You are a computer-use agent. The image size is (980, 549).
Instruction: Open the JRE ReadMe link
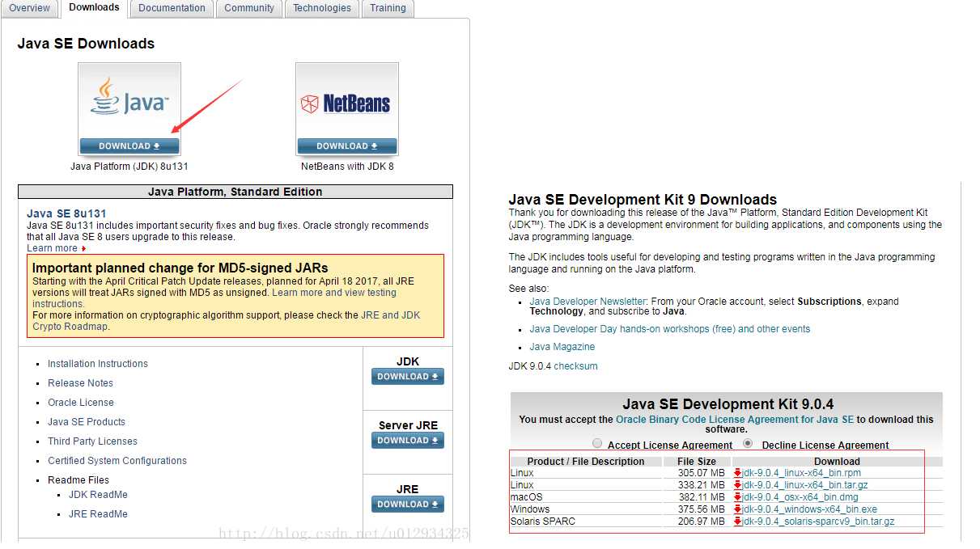[x=98, y=514]
